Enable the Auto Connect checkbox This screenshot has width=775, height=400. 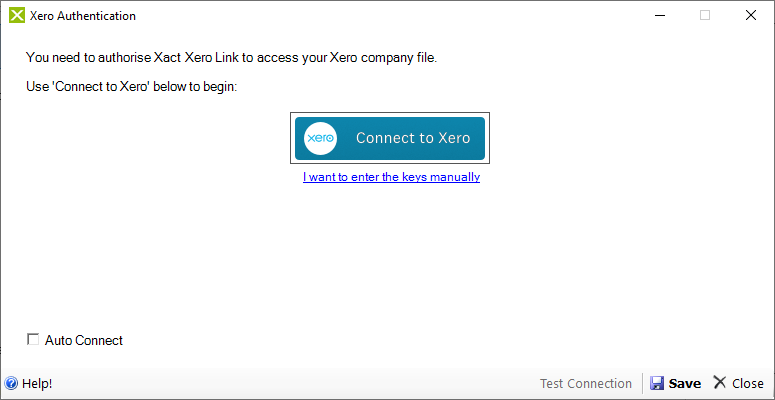(33, 340)
